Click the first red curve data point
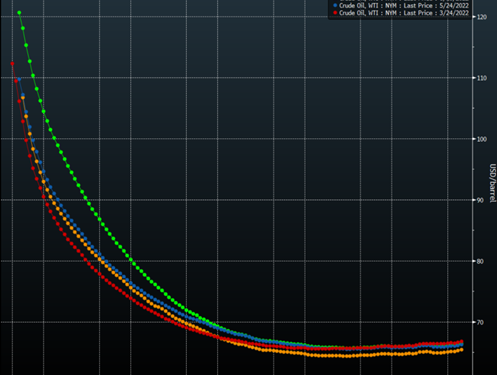 12,64
